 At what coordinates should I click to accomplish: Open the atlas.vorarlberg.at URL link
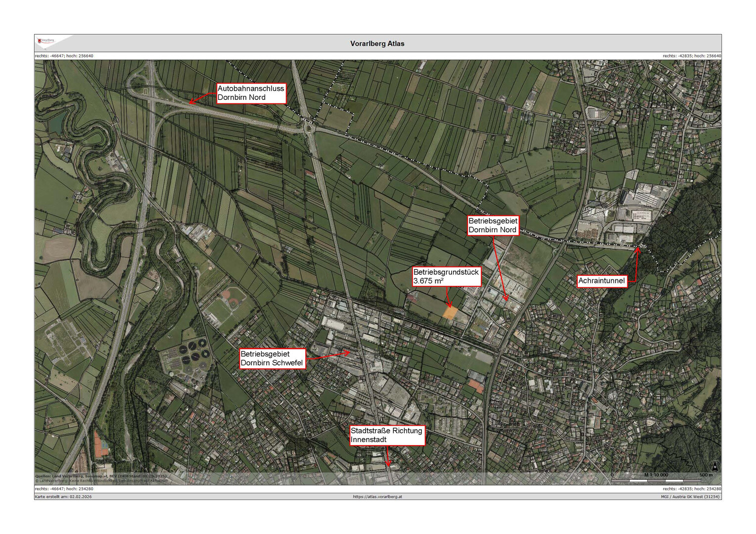tap(378, 496)
